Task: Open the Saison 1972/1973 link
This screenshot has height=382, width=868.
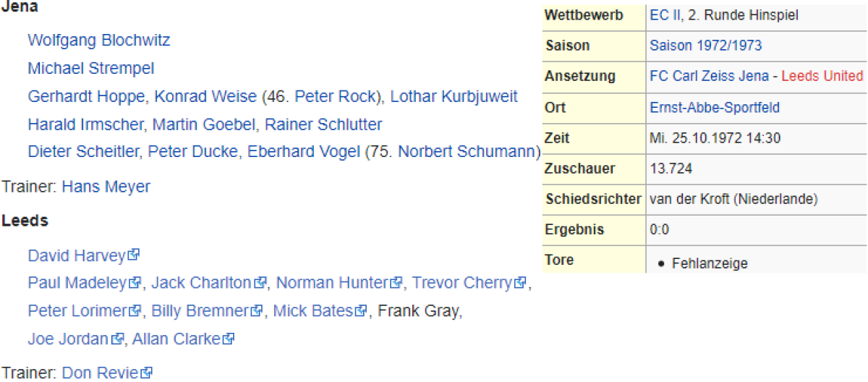Action: 705,46
